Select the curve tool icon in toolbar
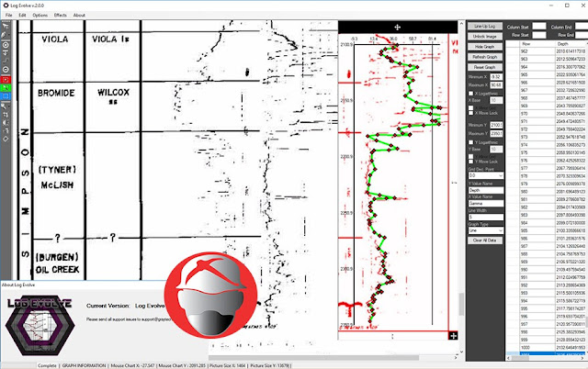The height and width of the screenshot is (369, 588). pos(6,61)
